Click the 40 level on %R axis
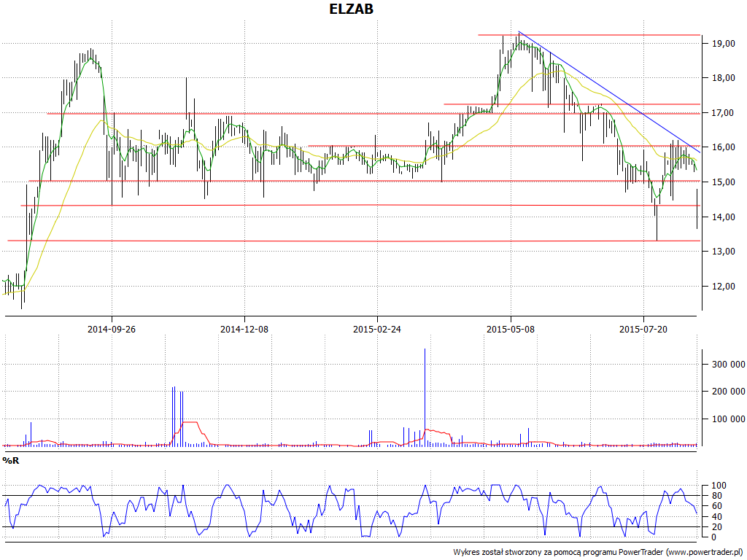Screen dimensions: 747x560 717,517
